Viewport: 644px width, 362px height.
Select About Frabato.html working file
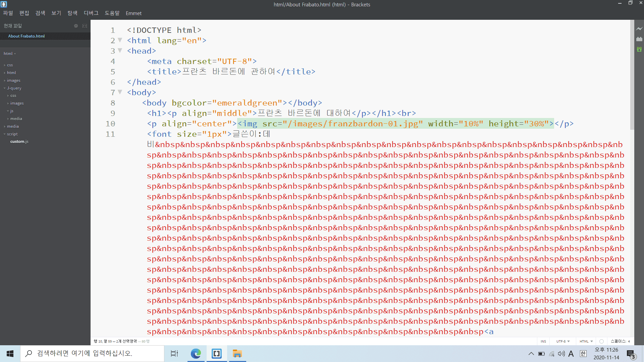click(x=26, y=36)
